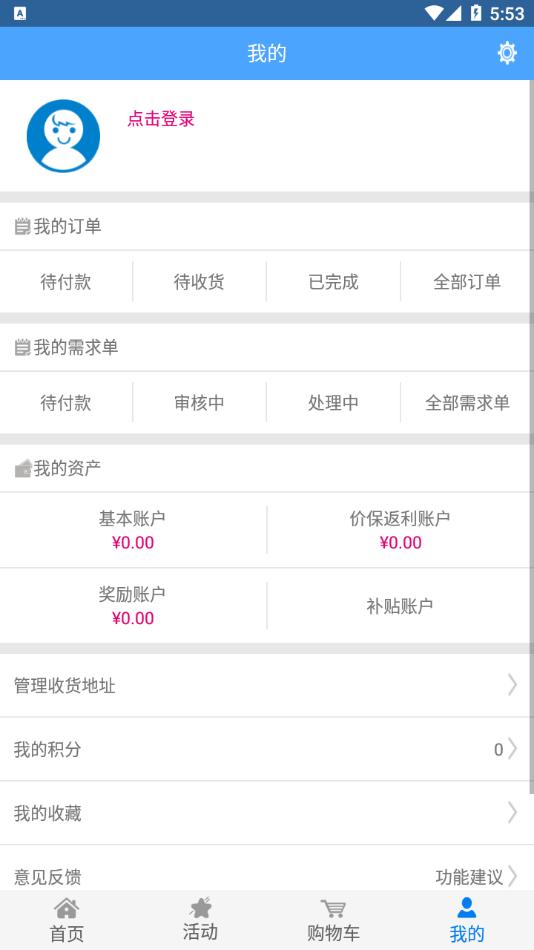Image resolution: width=534 pixels, height=950 pixels.
Task: Expand 我的收藏 chevron arrow
Action: click(x=512, y=812)
